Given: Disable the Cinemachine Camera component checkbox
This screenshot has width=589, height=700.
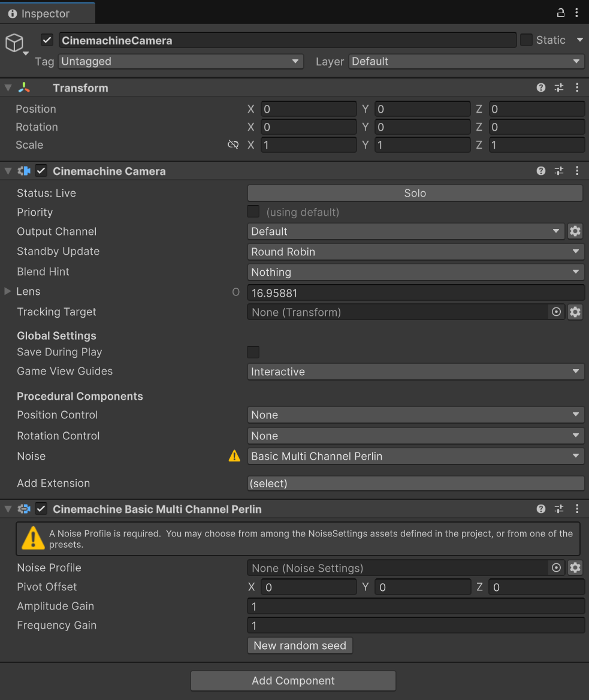Looking at the screenshot, I should tap(41, 171).
